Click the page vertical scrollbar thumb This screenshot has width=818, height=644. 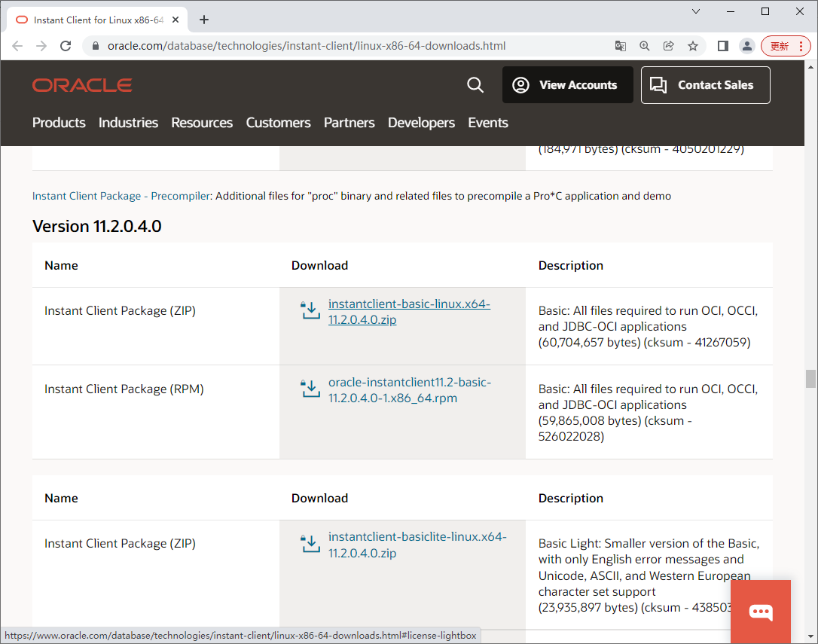[x=810, y=379]
